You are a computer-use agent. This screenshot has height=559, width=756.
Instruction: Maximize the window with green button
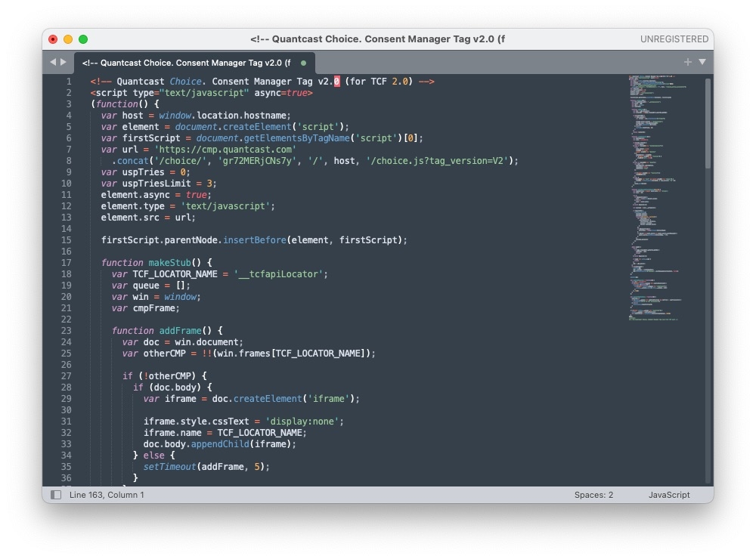(83, 39)
